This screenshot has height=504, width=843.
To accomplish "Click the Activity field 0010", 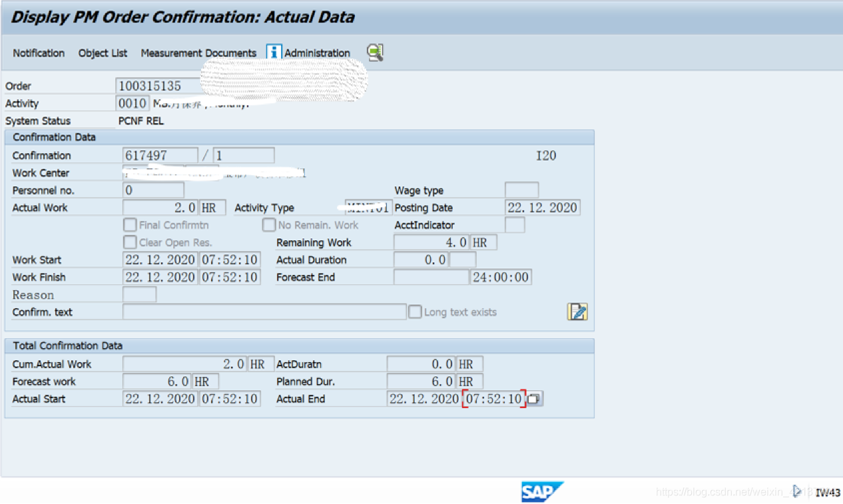I will point(133,103).
